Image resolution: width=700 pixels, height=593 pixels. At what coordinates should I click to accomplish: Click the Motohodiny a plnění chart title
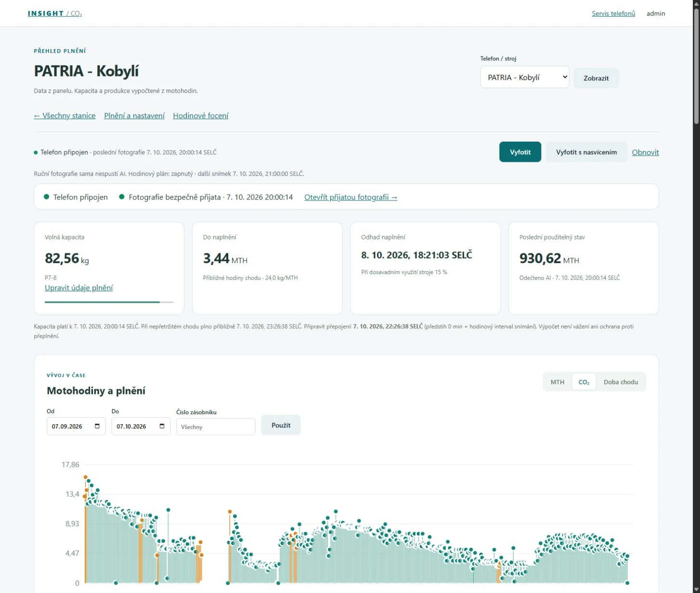point(96,391)
